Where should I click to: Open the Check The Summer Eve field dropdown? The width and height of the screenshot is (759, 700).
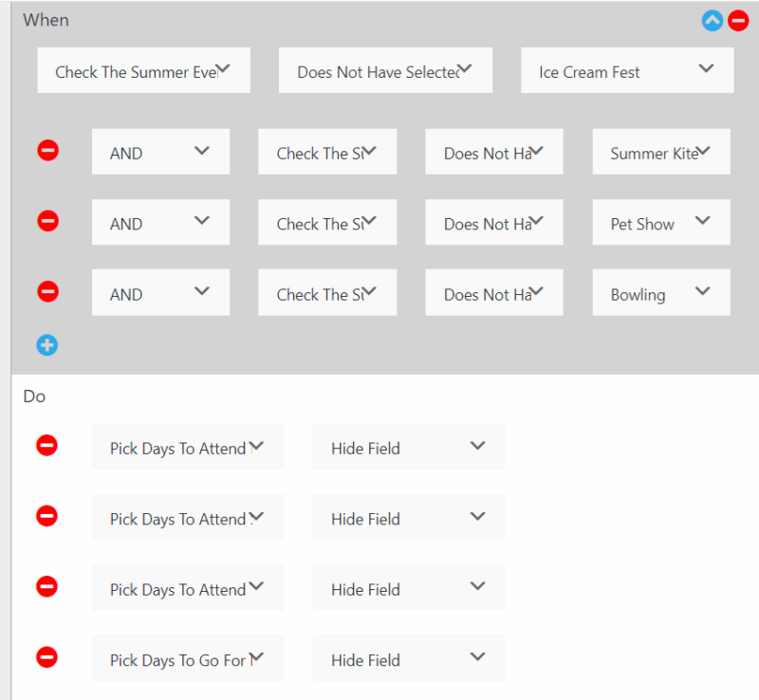click(142, 69)
